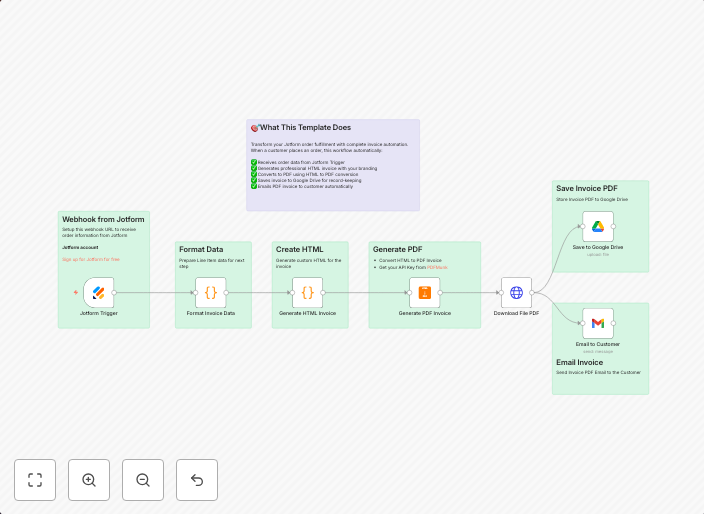Click the output connector of Jotform Trigger
This screenshot has height=514, width=704.
click(114, 293)
